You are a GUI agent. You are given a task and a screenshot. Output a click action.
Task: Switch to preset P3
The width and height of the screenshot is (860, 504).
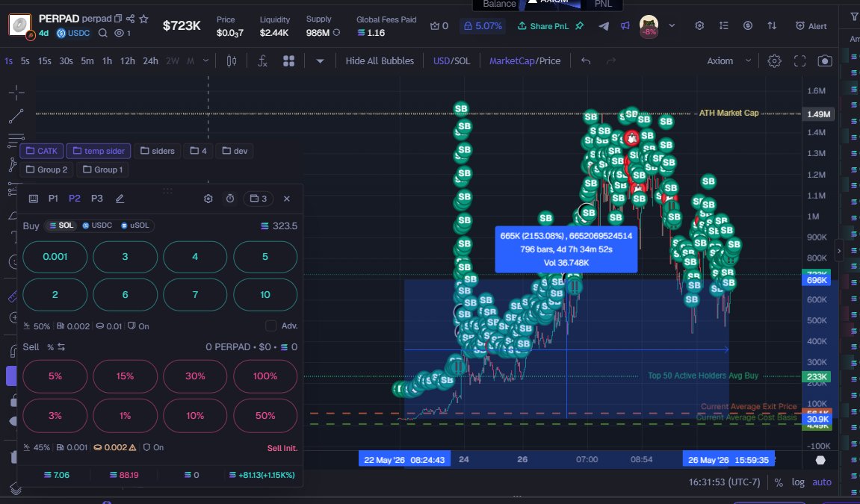[97, 199]
